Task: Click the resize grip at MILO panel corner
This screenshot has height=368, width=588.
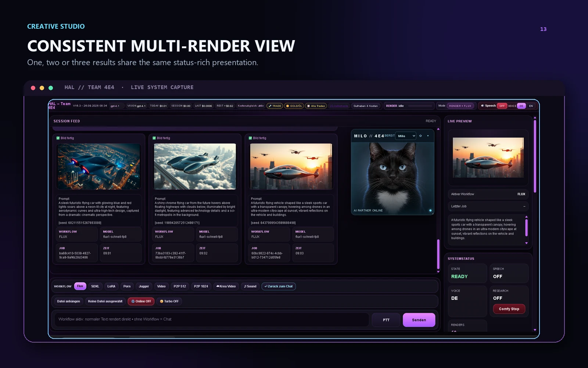Action: click(x=433, y=213)
